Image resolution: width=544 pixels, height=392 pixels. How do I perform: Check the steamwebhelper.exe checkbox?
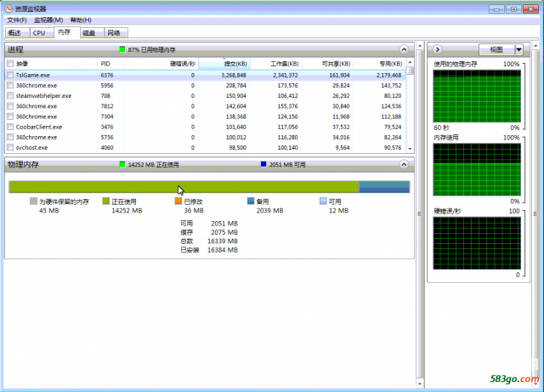click(10, 96)
